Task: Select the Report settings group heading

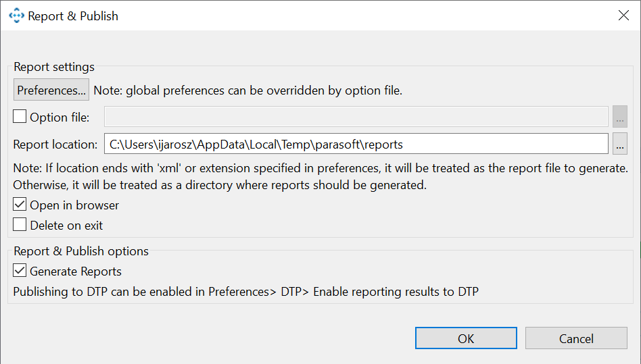Action: pyautogui.click(x=54, y=66)
